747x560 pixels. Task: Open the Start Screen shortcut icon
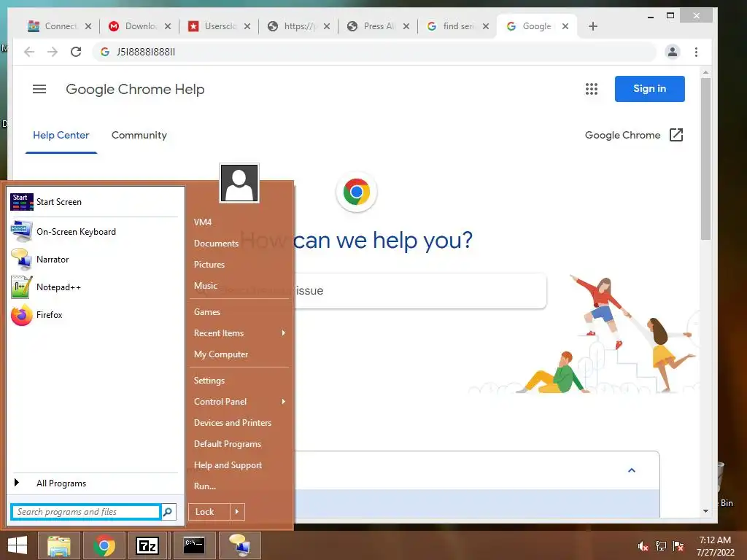click(22, 202)
